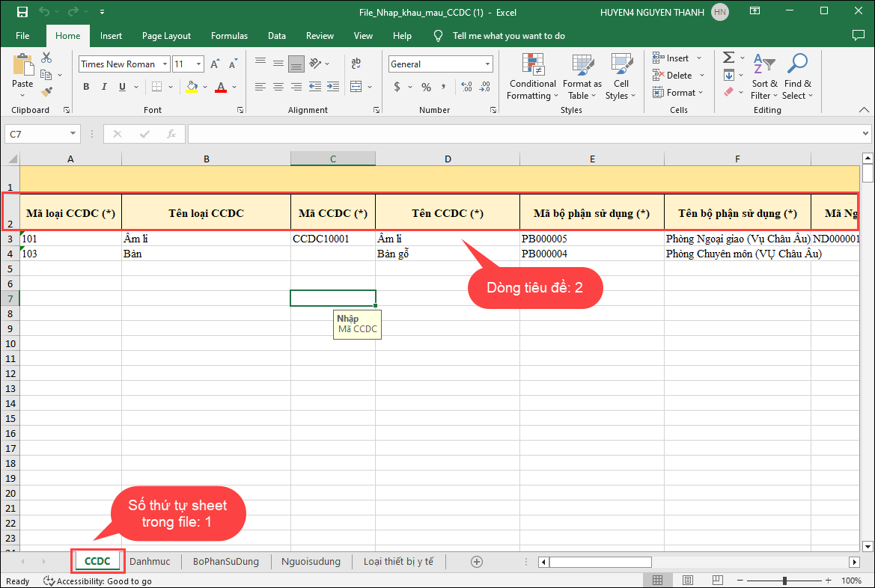Viewport: 875px width, 588px height.
Task: Expand the Number Format dropdown
Action: pos(487,64)
